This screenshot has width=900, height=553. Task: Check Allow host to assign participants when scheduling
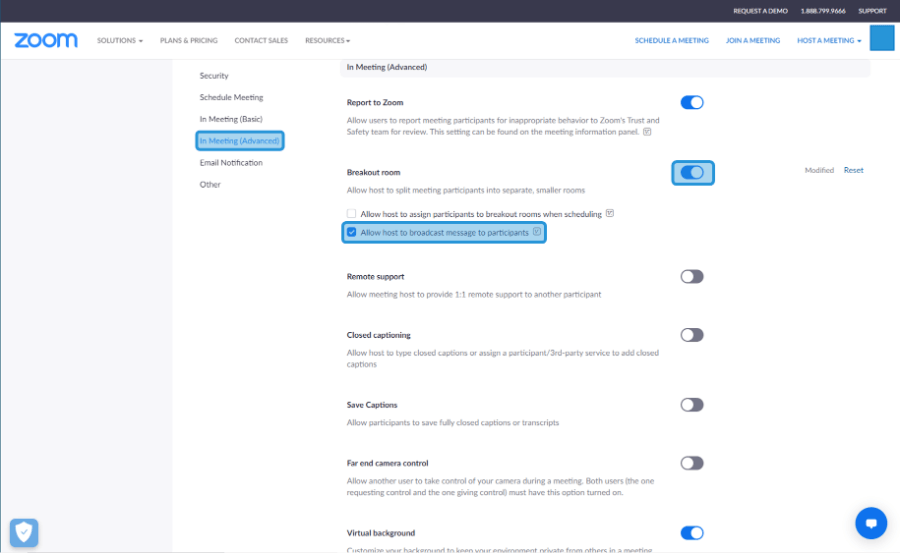click(x=351, y=214)
